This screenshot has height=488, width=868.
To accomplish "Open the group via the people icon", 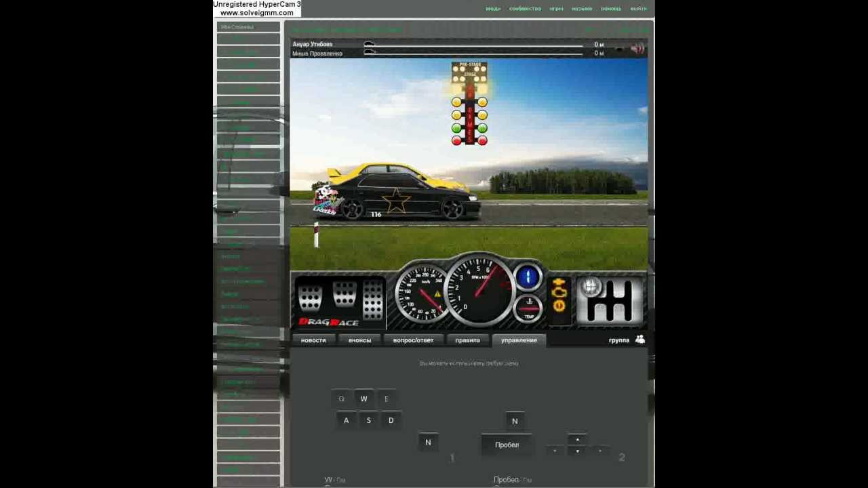I will click(x=640, y=340).
